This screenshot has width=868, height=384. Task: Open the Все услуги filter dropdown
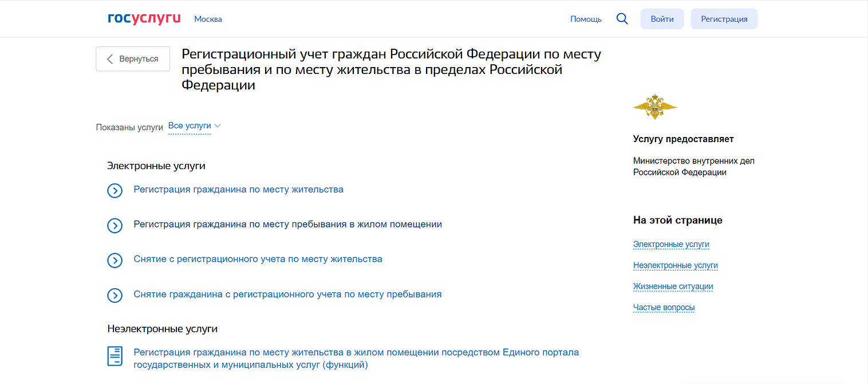(194, 126)
